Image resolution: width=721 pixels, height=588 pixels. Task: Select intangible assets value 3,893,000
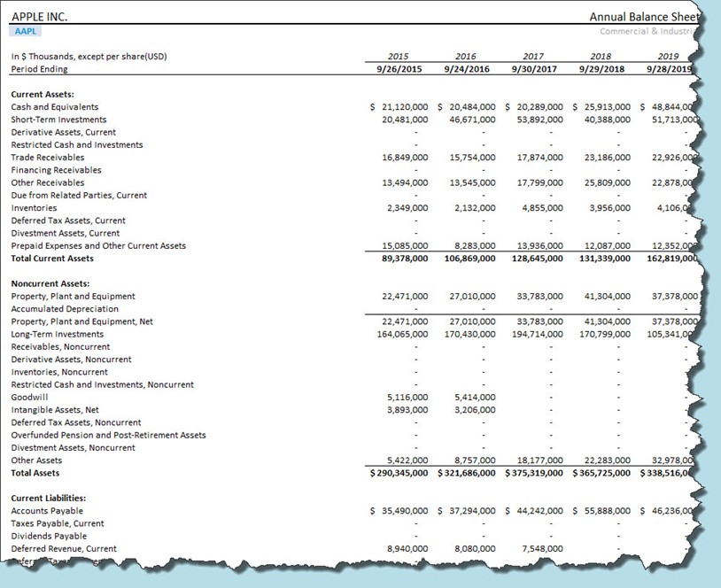coord(407,410)
